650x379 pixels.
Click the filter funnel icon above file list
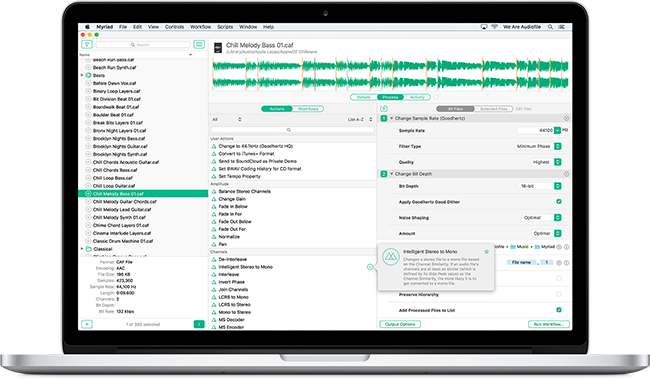(x=87, y=44)
